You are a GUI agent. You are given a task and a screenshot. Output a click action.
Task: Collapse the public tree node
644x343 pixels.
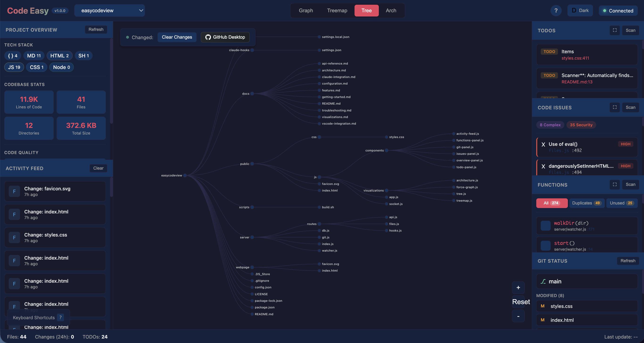point(252,164)
